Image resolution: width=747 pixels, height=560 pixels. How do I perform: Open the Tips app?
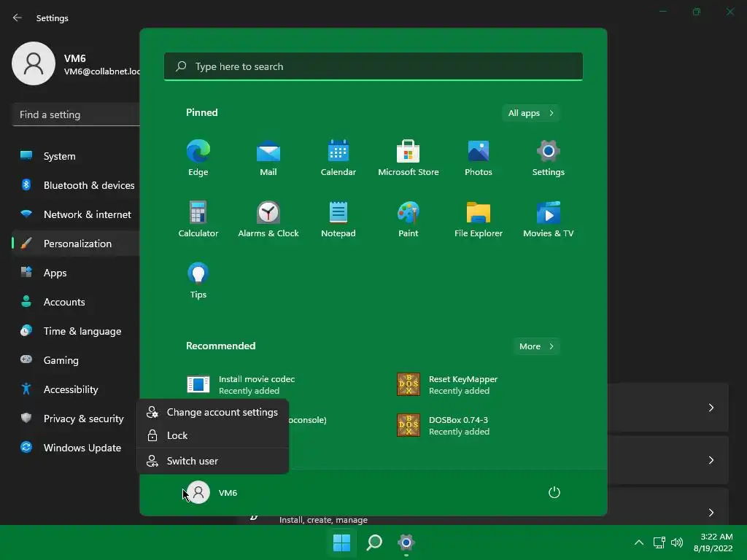(198, 281)
